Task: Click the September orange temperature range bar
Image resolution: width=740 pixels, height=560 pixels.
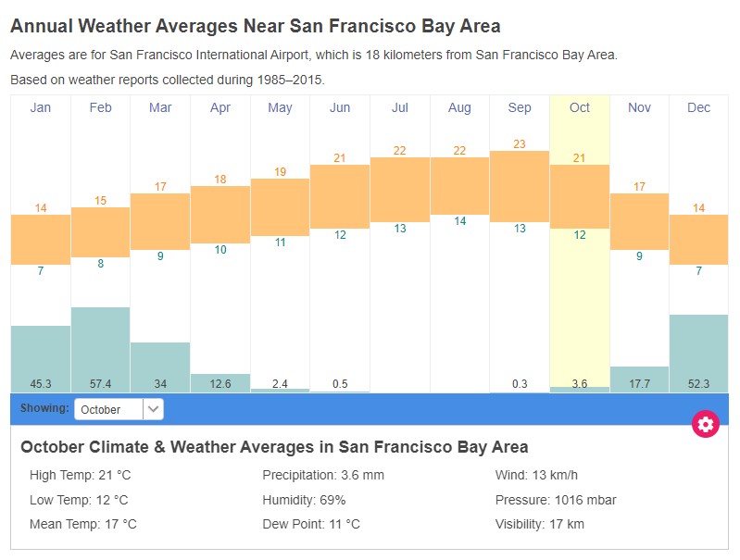Action: (520, 186)
